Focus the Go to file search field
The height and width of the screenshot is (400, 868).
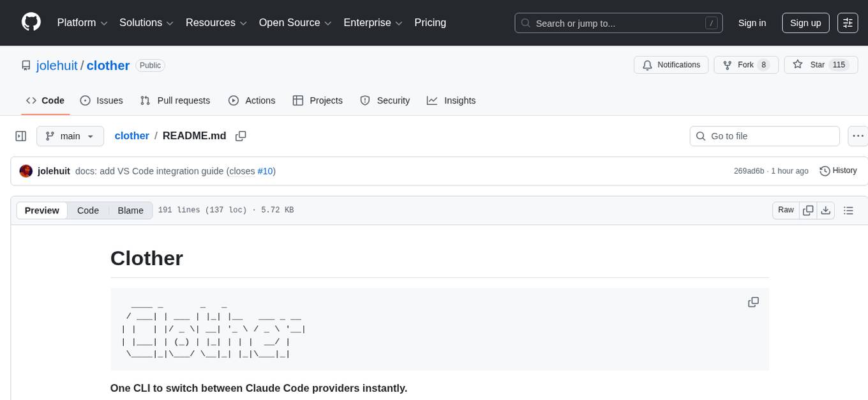coord(764,135)
